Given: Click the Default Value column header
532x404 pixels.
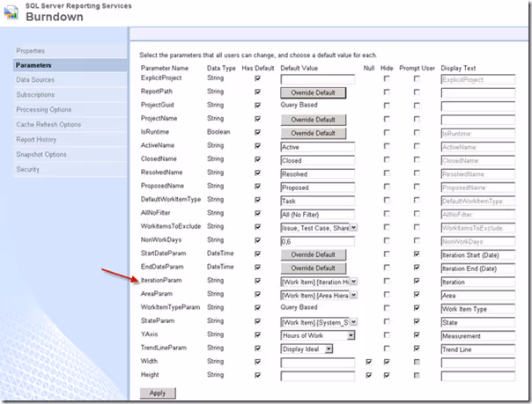Looking at the screenshot, I should 299,68.
